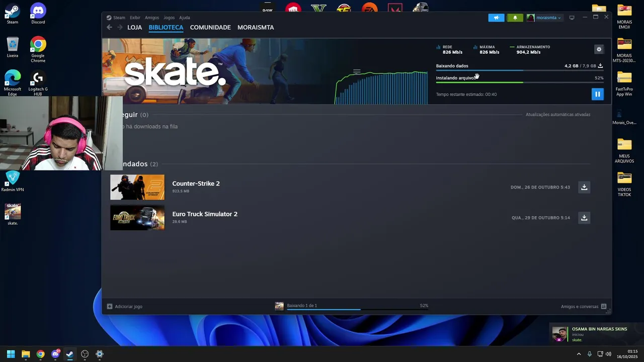Re-download Counter-Strike 2 with its download button

point(584,187)
